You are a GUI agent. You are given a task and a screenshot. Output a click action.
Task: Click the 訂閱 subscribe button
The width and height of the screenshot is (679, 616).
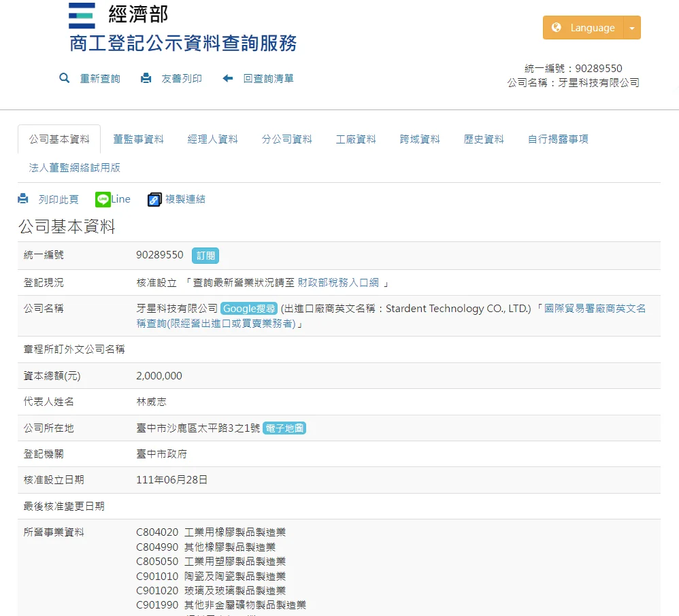205,256
